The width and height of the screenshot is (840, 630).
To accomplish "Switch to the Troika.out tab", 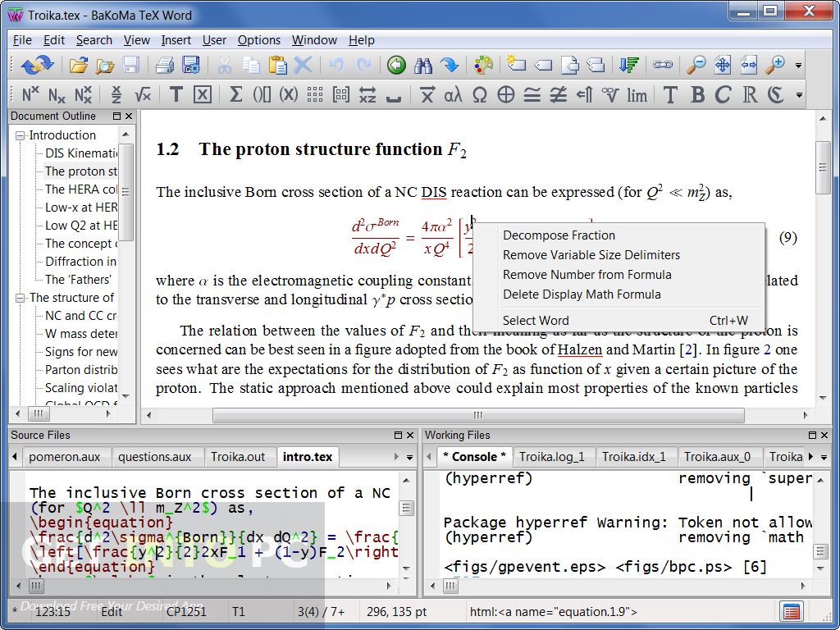I will point(238,457).
